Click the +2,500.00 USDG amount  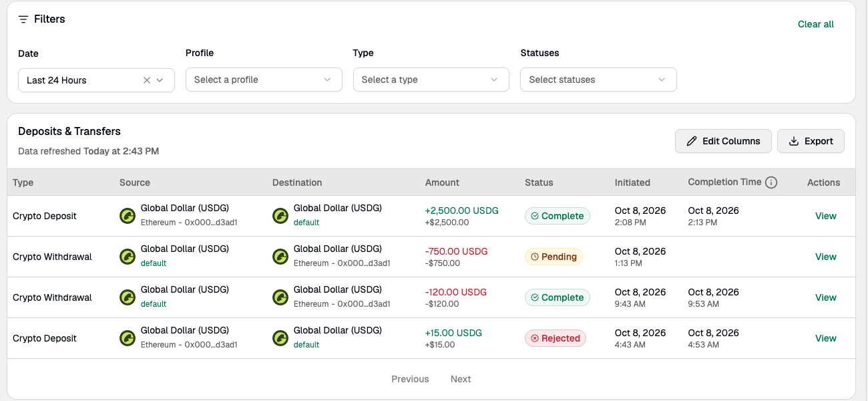coord(462,211)
